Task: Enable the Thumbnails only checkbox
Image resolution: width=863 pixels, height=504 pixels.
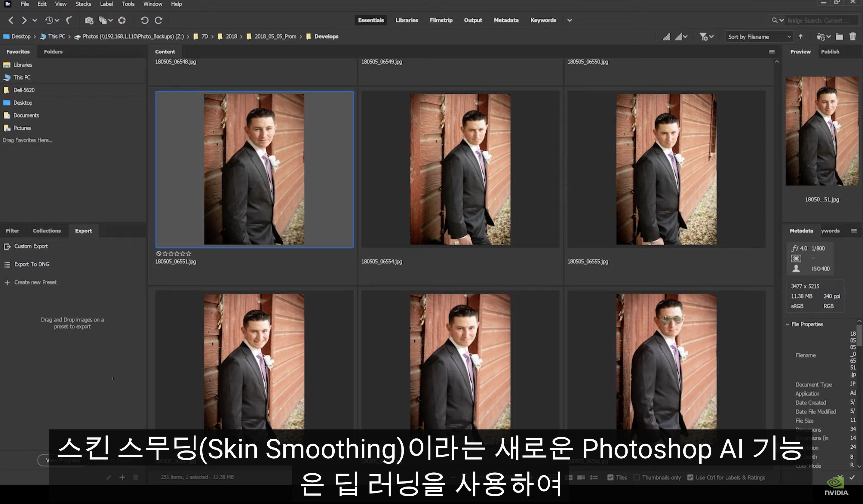Action: (636, 477)
